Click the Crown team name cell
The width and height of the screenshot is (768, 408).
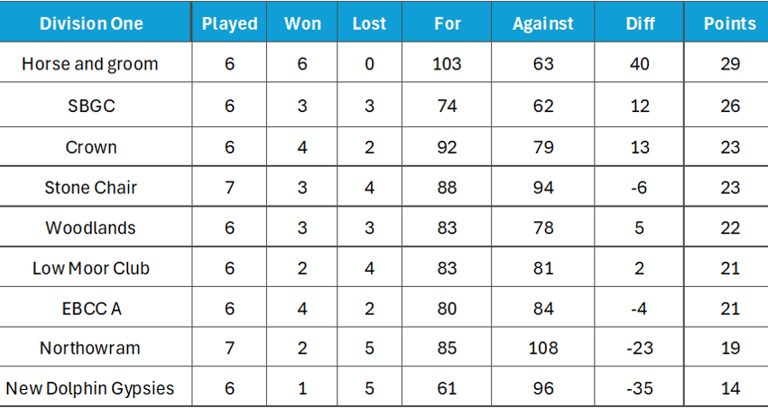(91, 147)
